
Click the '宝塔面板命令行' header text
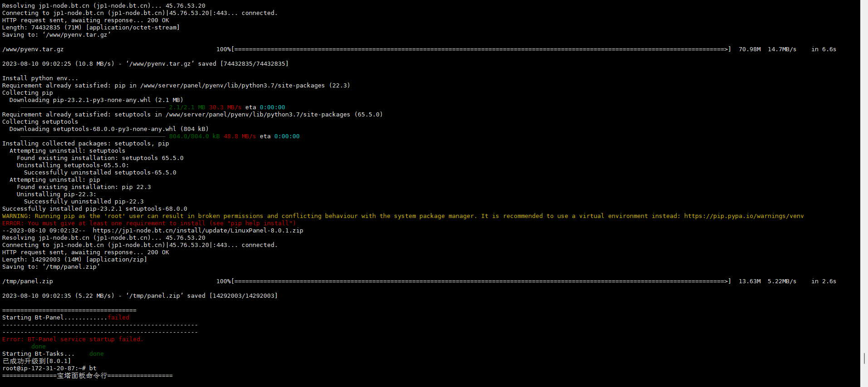82,376
